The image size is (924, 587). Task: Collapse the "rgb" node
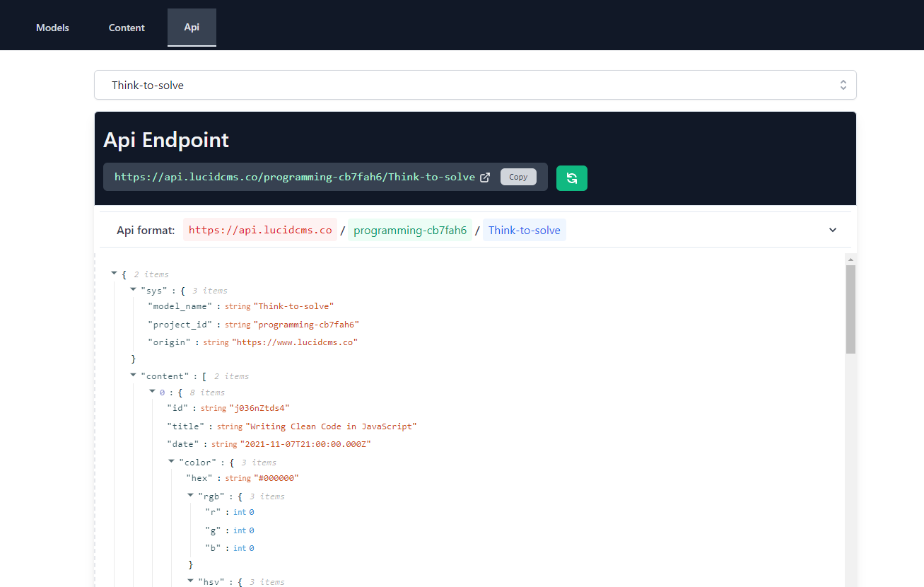tap(190, 495)
